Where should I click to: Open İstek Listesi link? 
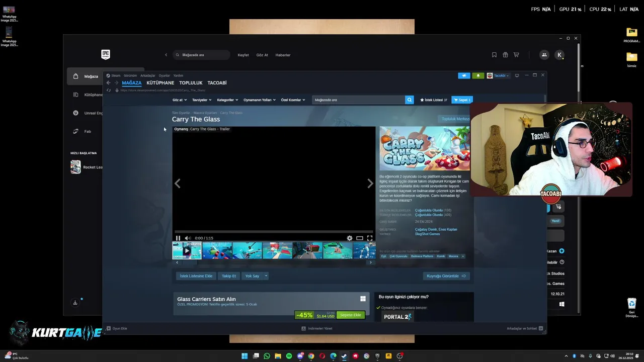pyautogui.click(x=434, y=100)
